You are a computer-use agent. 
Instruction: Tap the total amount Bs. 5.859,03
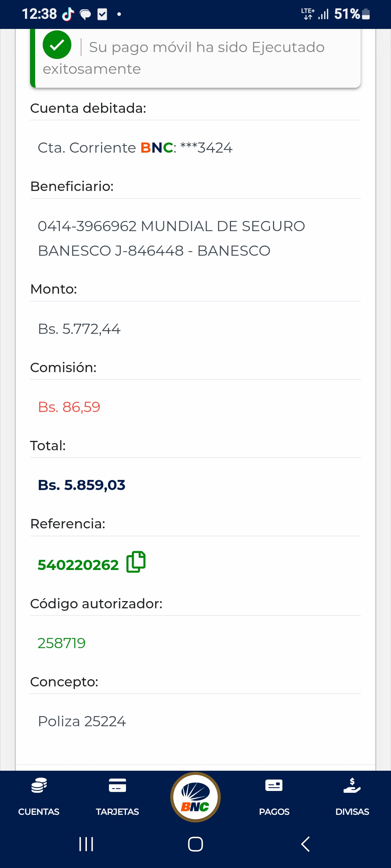81,485
